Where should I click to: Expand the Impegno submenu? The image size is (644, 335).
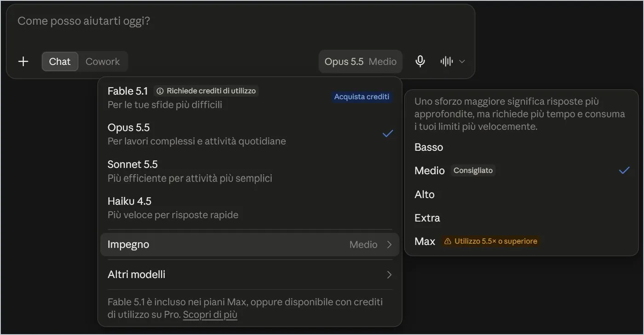click(250, 244)
